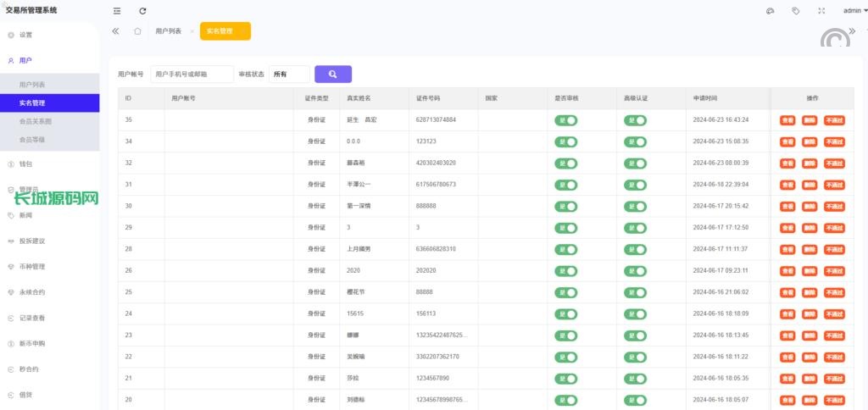Click the refresh icon in the top bar
868x410 pixels.
pyautogui.click(x=142, y=11)
